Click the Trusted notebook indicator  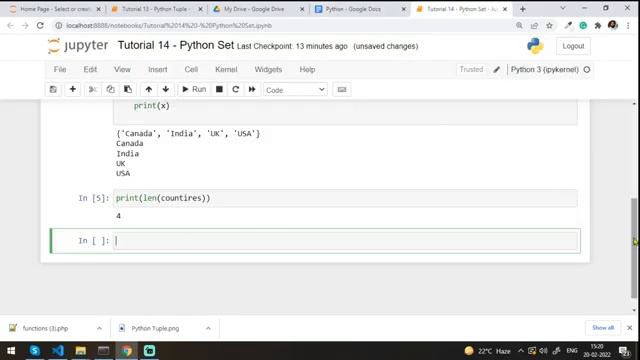click(x=471, y=69)
